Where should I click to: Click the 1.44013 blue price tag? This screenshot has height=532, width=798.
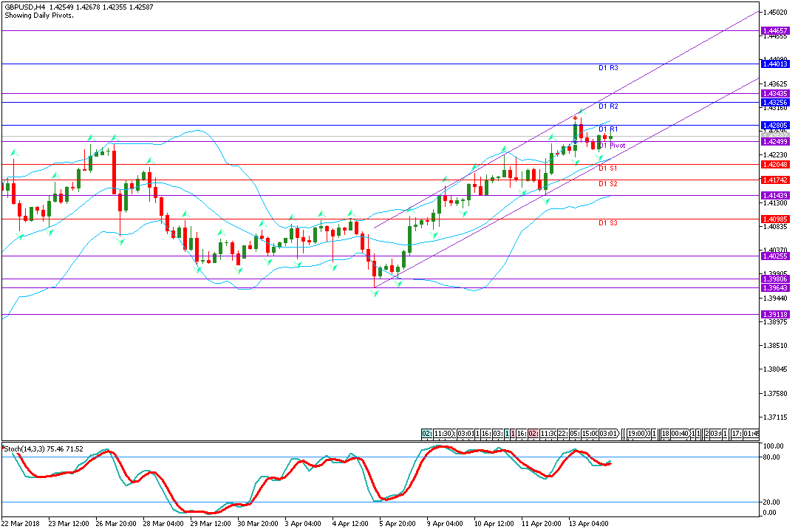pos(775,64)
